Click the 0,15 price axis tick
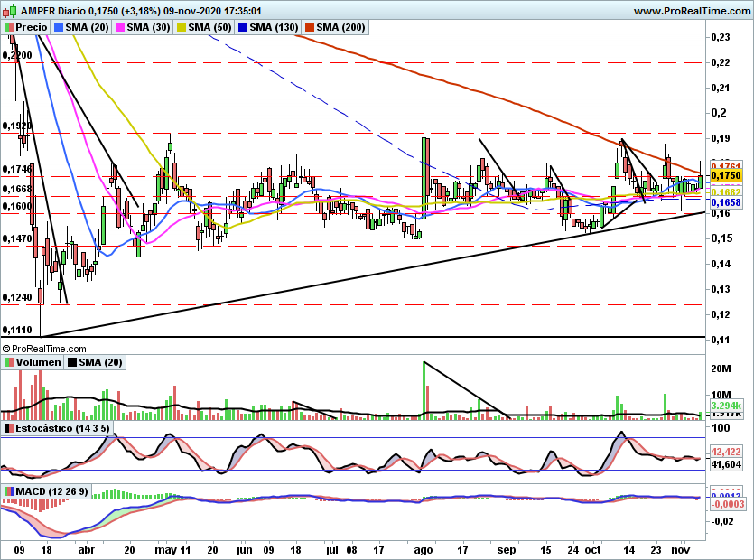The height and width of the screenshot is (560, 754). [721, 238]
